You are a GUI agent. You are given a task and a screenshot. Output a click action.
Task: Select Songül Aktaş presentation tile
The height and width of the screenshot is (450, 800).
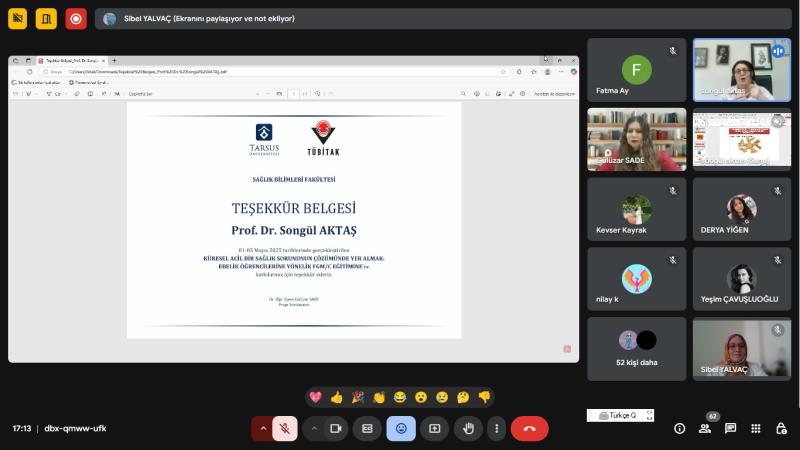pos(741,139)
